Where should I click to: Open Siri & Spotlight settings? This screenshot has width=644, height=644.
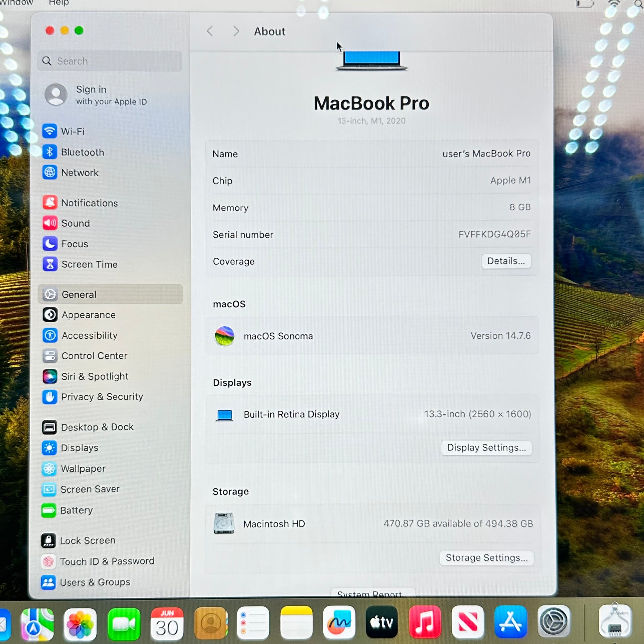click(x=85, y=376)
